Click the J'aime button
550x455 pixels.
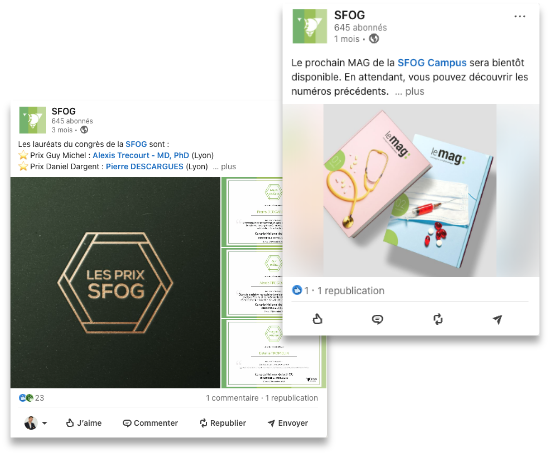84,423
